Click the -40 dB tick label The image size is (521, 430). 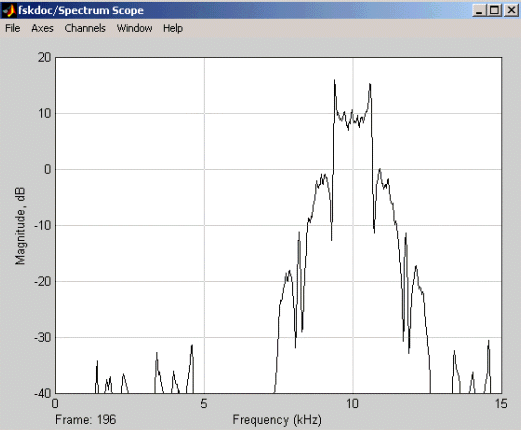(x=42, y=393)
